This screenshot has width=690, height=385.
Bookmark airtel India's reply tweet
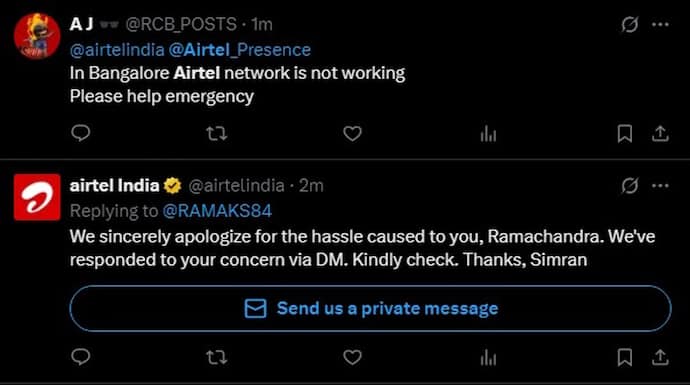[625, 357]
